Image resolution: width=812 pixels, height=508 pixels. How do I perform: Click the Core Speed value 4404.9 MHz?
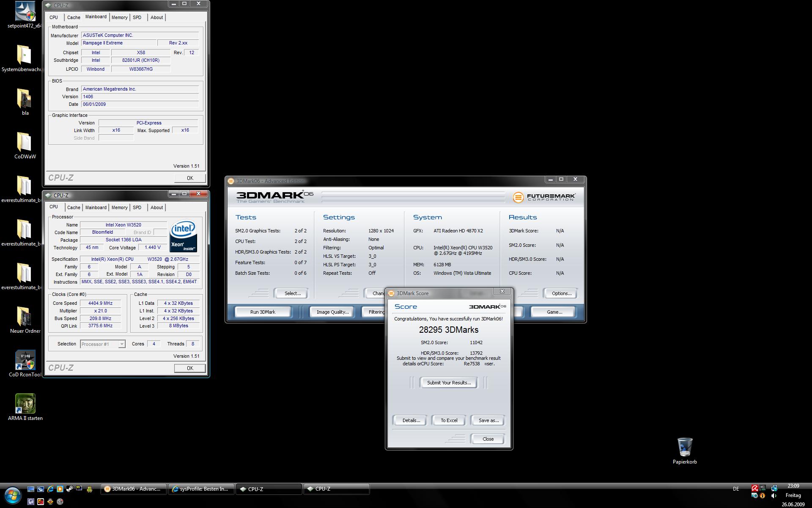[100, 304]
